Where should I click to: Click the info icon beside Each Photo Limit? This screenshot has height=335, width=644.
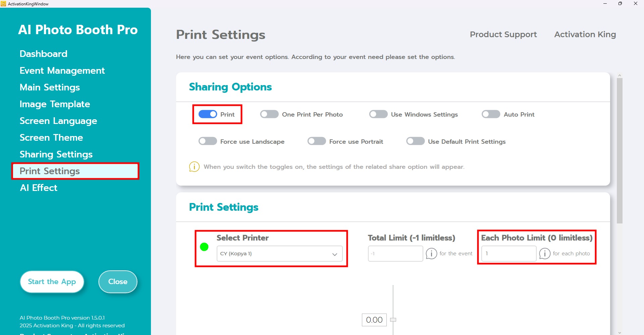coord(545,254)
